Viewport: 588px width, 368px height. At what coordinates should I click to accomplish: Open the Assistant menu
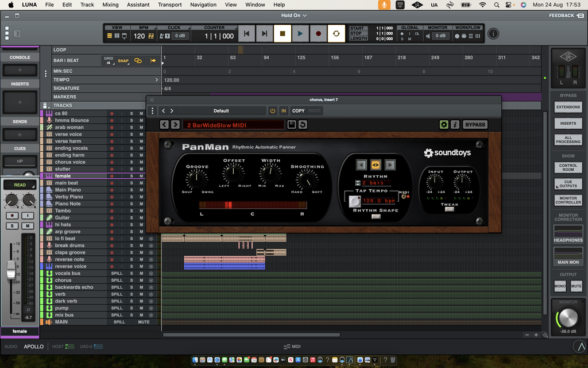pos(138,5)
